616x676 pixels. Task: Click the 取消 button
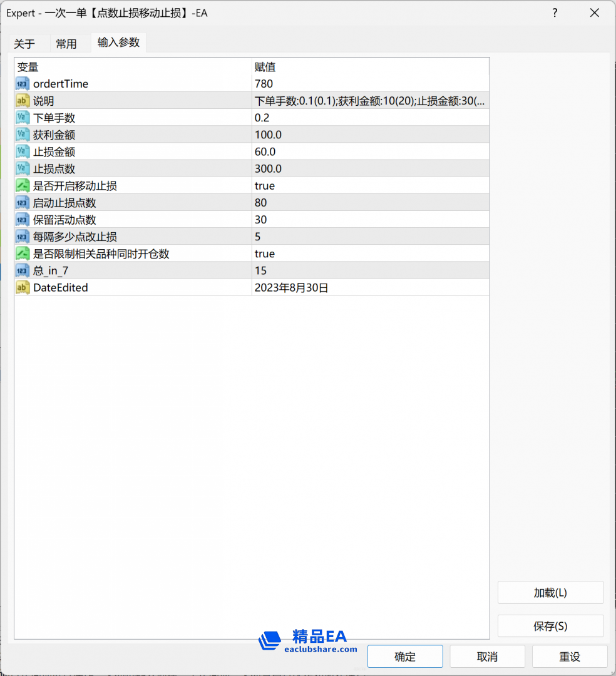pyautogui.click(x=487, y=657)
